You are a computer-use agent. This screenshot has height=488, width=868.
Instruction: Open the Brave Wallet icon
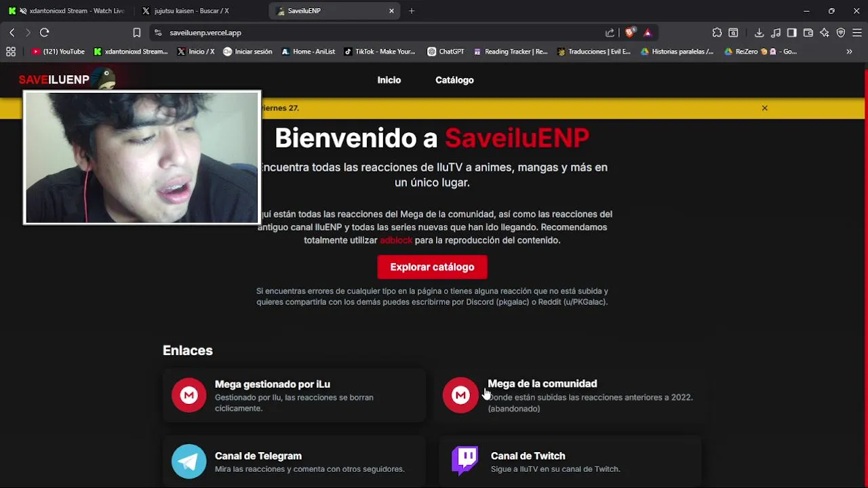[x=808, y=33]
